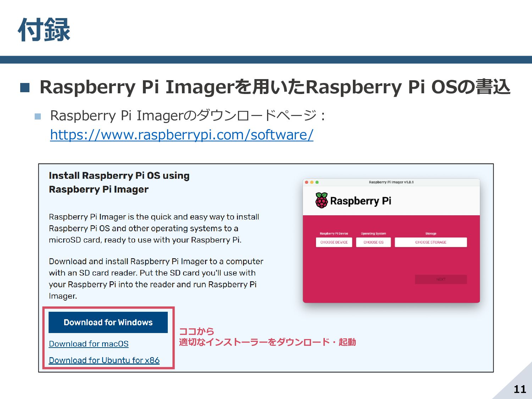Click the red close dot of the Imager window
The width and height of the screenshot is (532, 399).
tap(306, 182)
